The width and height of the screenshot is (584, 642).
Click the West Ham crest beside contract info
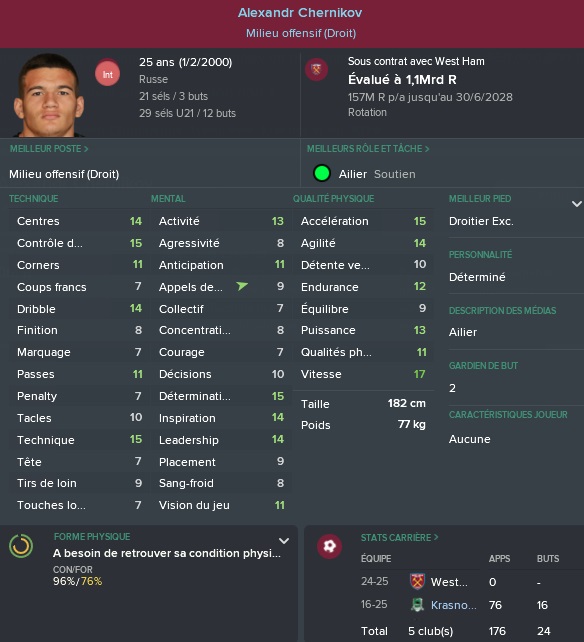click(316, 69)
